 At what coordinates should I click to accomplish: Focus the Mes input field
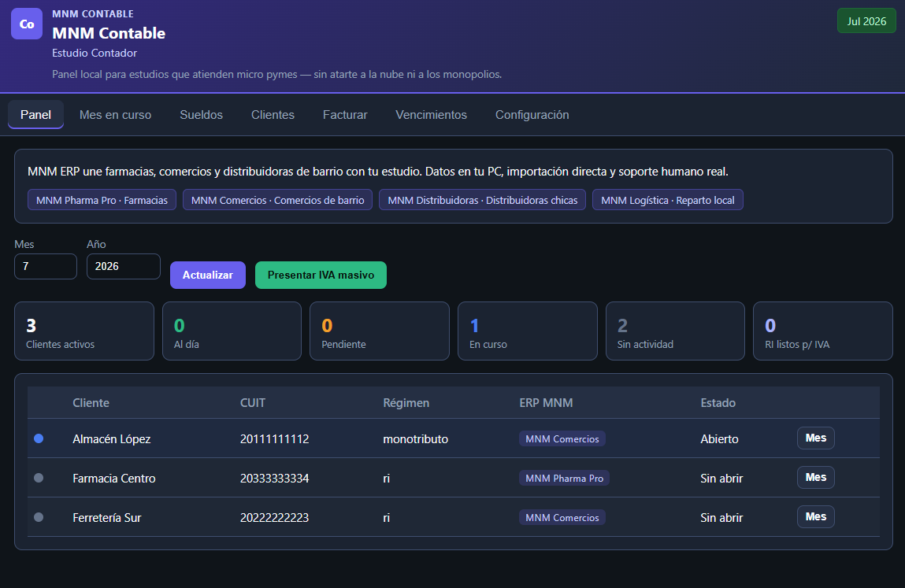46,267
